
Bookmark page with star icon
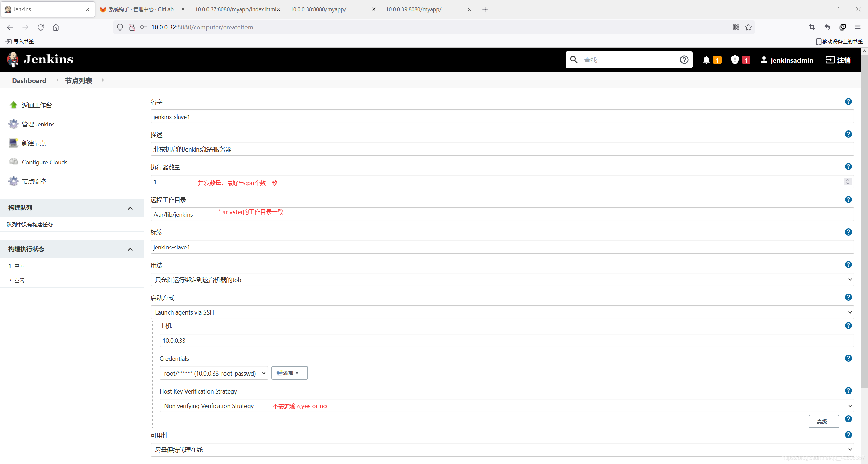[x=748, y=27]
